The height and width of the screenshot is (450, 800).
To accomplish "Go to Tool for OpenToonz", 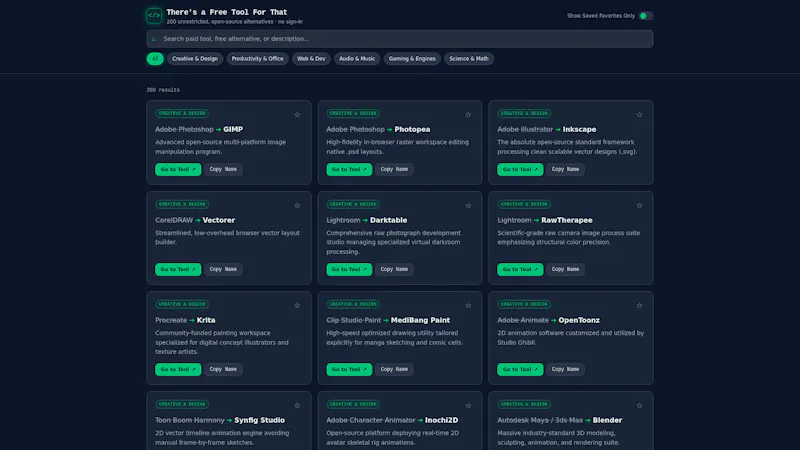I will [x=520, y=369].
